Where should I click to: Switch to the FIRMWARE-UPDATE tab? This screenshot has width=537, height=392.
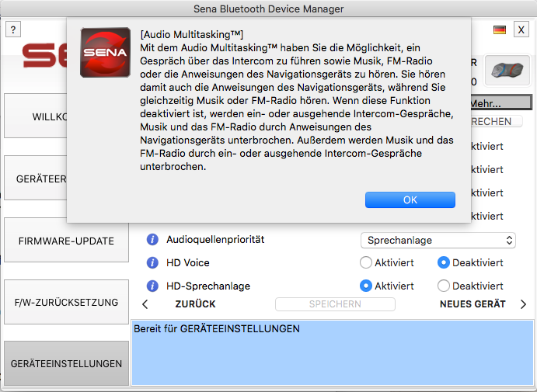66,241
